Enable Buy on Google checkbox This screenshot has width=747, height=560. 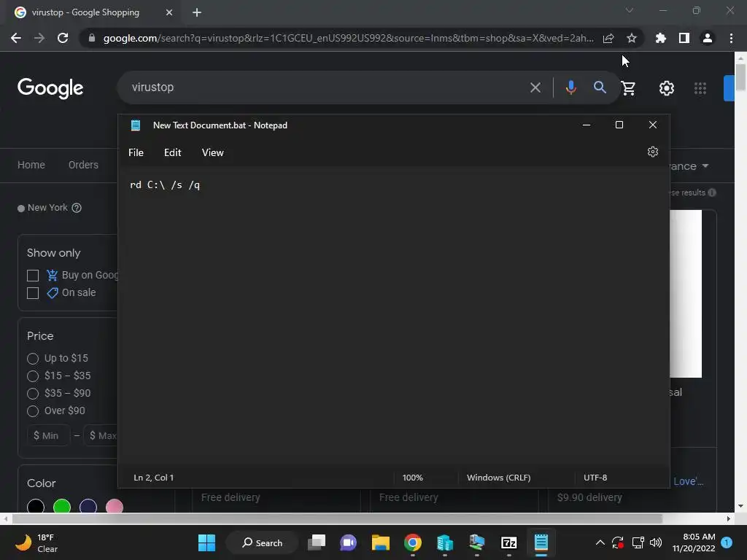click(32, 275)
